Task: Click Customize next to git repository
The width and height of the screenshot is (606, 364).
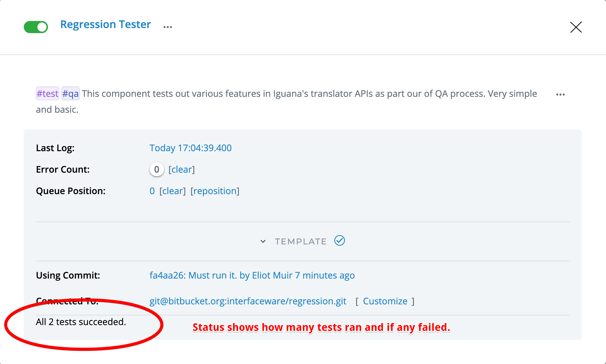Action: pos(385,301)
